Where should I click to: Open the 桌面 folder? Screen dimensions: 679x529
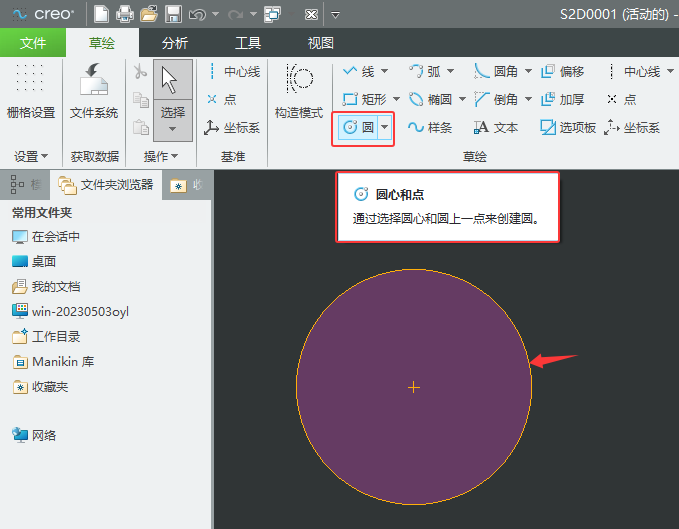click(x=34, y=261)
